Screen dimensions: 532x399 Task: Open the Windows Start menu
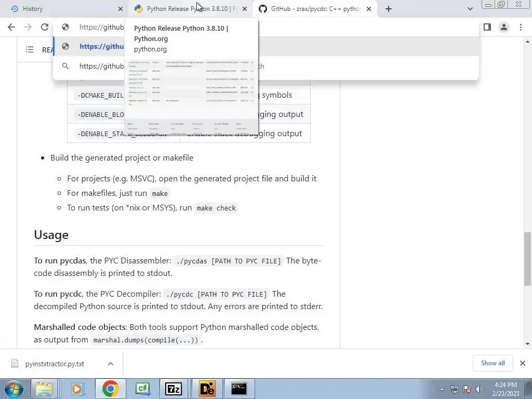click(x=14, y=389)
